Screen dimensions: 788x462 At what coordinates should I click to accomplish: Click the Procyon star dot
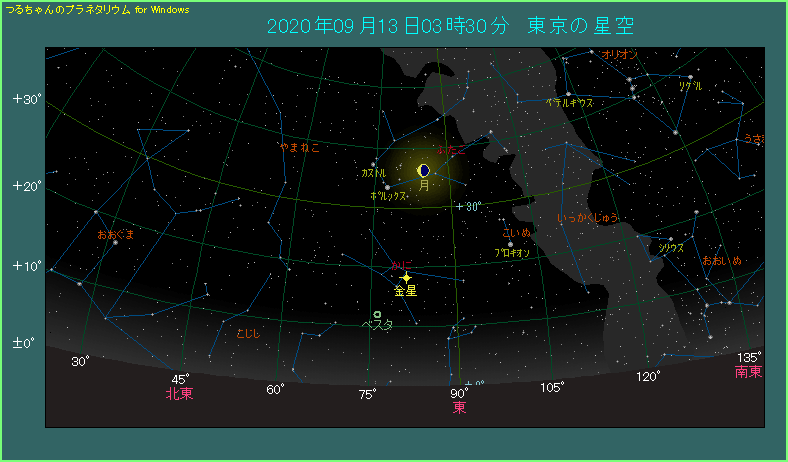(510, 243)
